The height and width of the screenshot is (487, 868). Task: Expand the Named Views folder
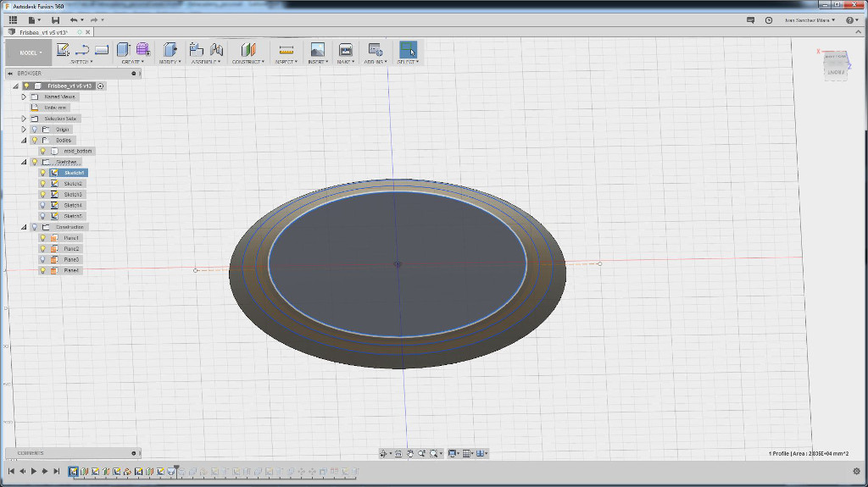pyautogui.click(x=24, y=97)
